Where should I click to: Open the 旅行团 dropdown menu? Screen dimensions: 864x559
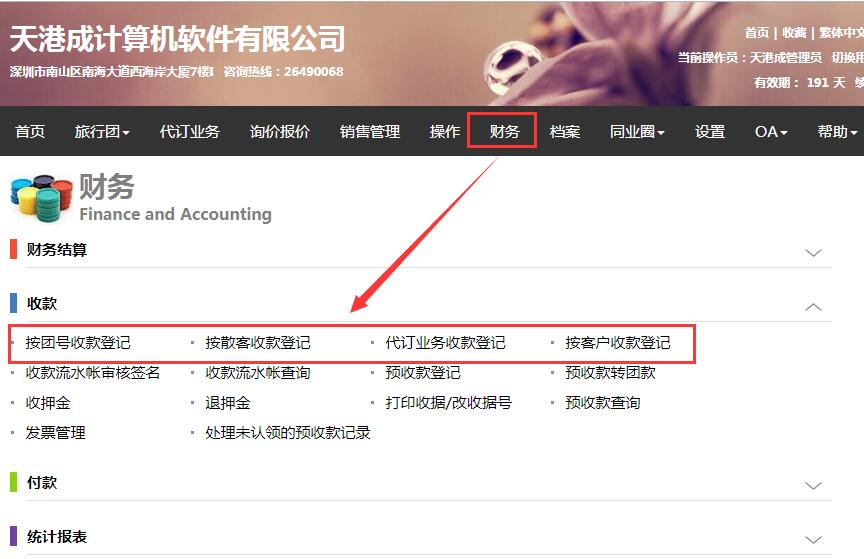click(102, 132)
